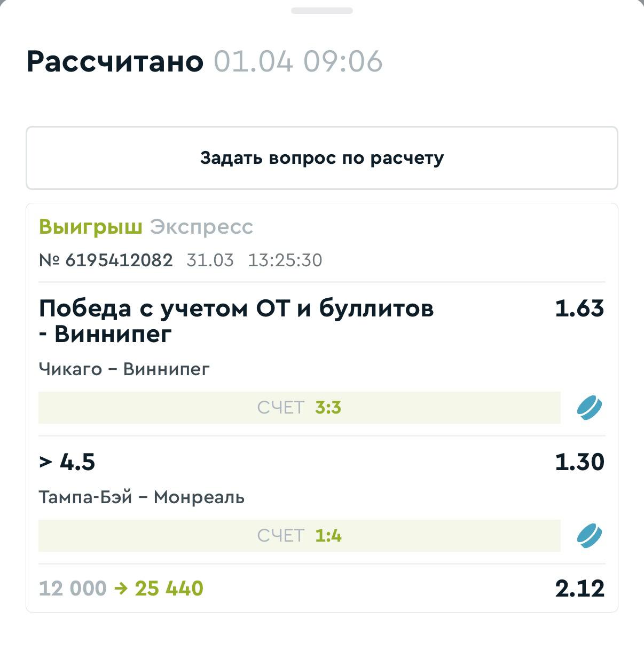
Task: Click the 25 440 payout amount
Action: coord(169,589)
